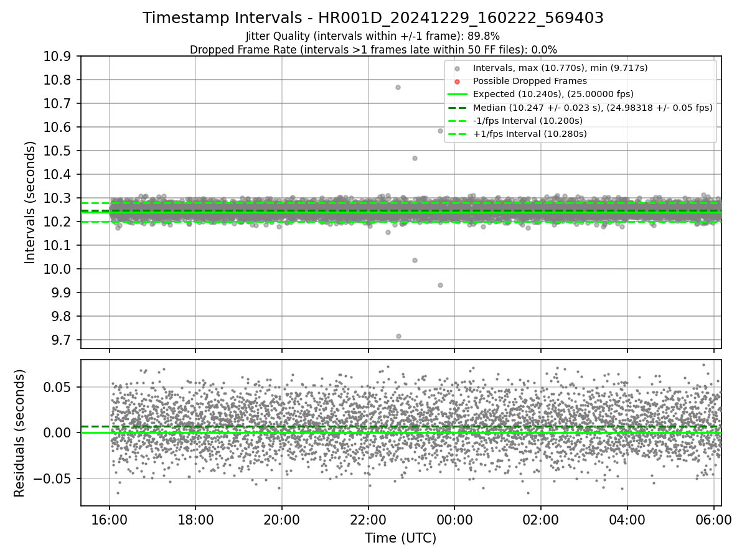Click the outlier data point near 10.58 seconds
Image resolution: width=747 pixels, height=560 pixels.
click(440, 131)
